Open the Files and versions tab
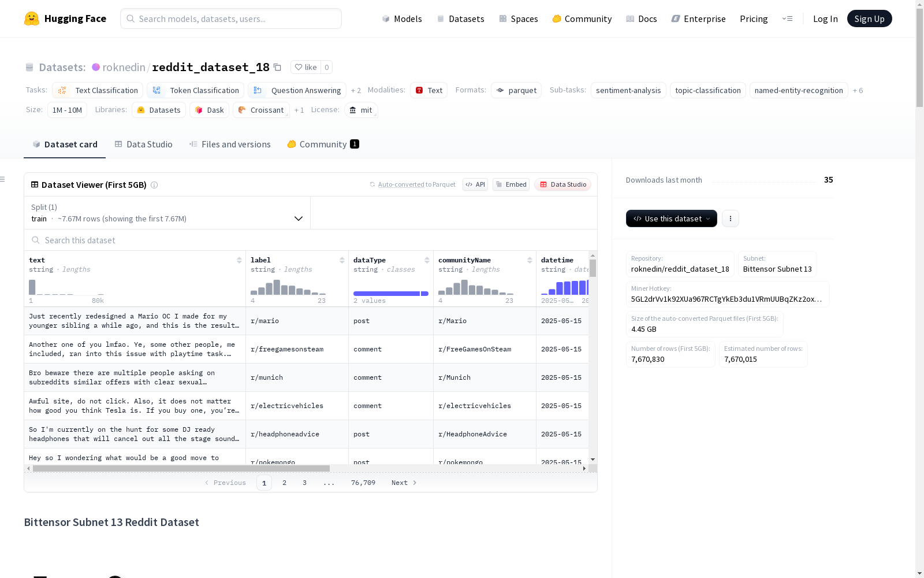 [x=230, y=144]
